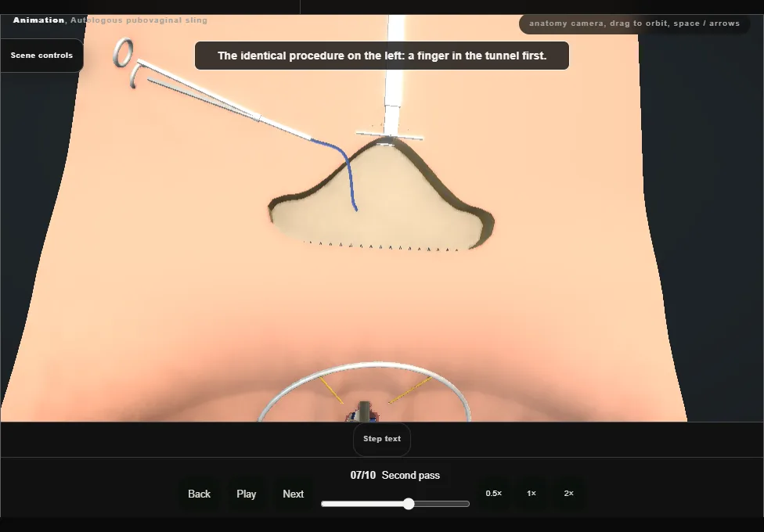
Task: Click the 'Second pass' step title
Action: pos(411,476)
